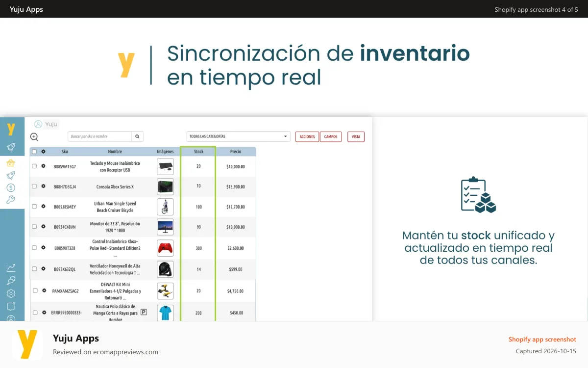588x368 pixels.
Task: Click price $13,900.00 for Xbox console
Action: 236,187
